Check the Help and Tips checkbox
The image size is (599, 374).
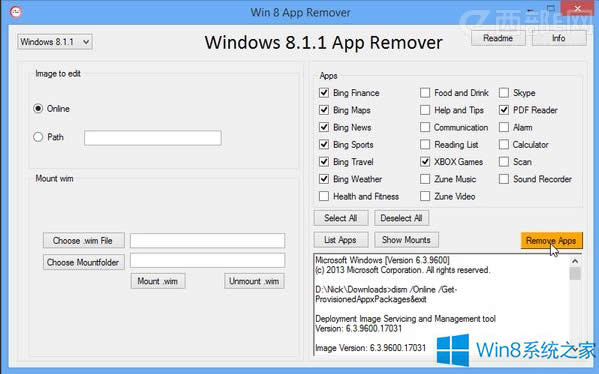[x=425, y=110]
